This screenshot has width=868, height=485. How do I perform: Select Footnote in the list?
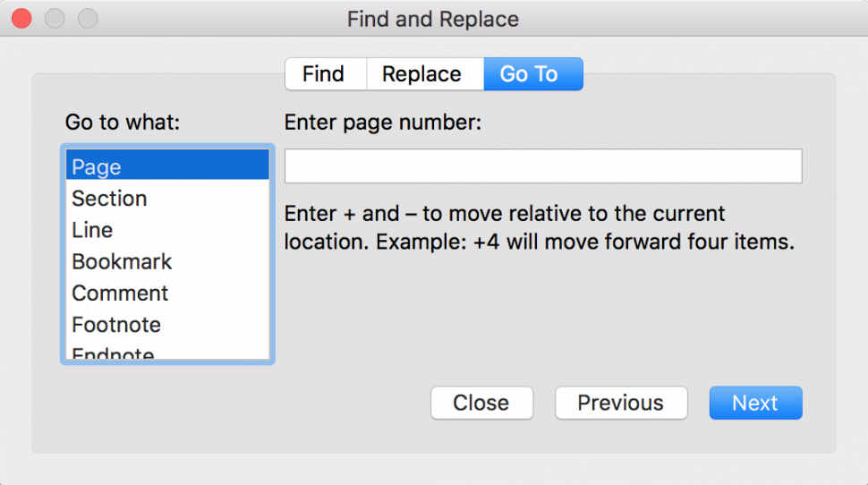click(x=167, y=325)
